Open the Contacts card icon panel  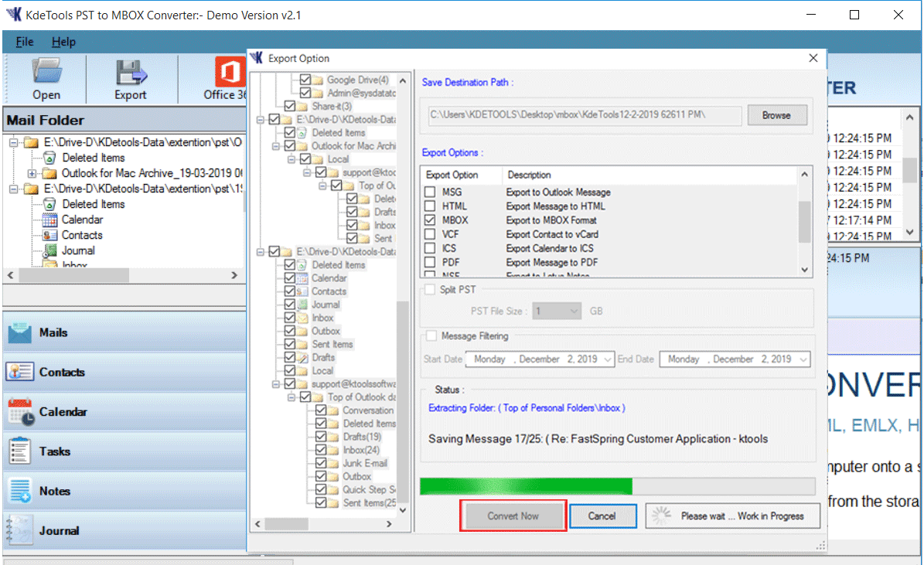tap(20, 373)
